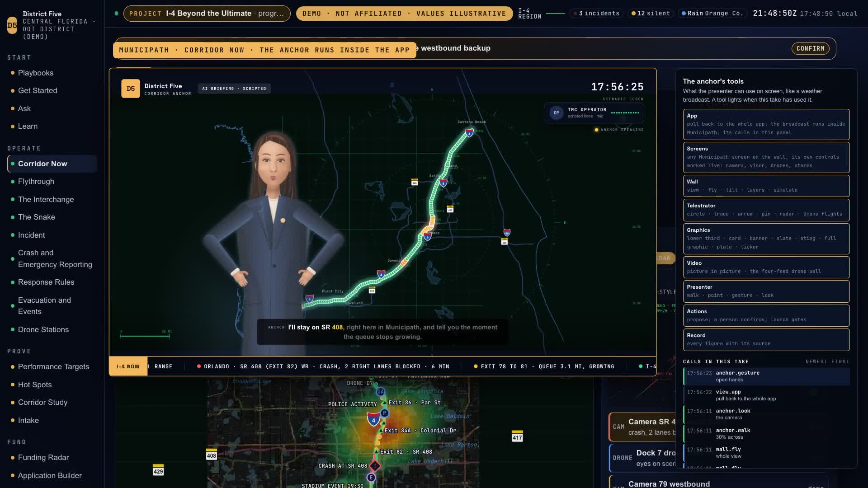Click the crash alert diamond at SR 408
Viewport: 868px width, 488px height.
click(x=375, y=465)
